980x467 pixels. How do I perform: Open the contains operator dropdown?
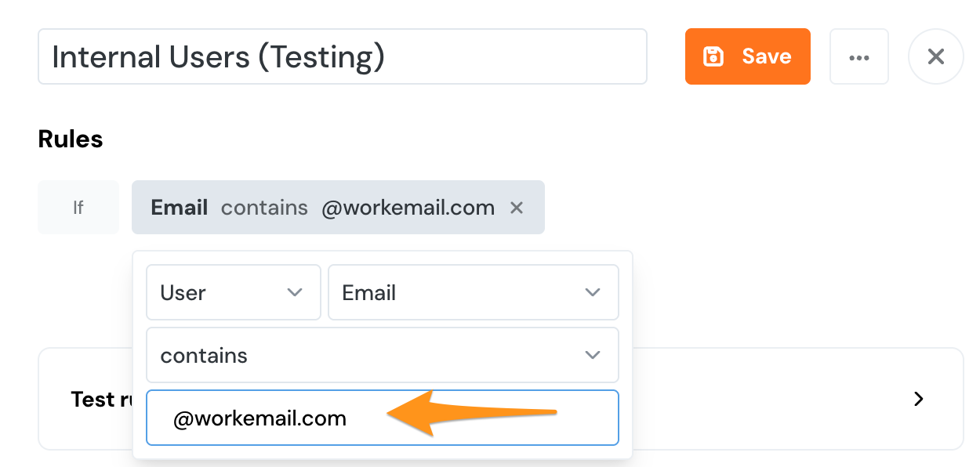(x=382, y=355)
